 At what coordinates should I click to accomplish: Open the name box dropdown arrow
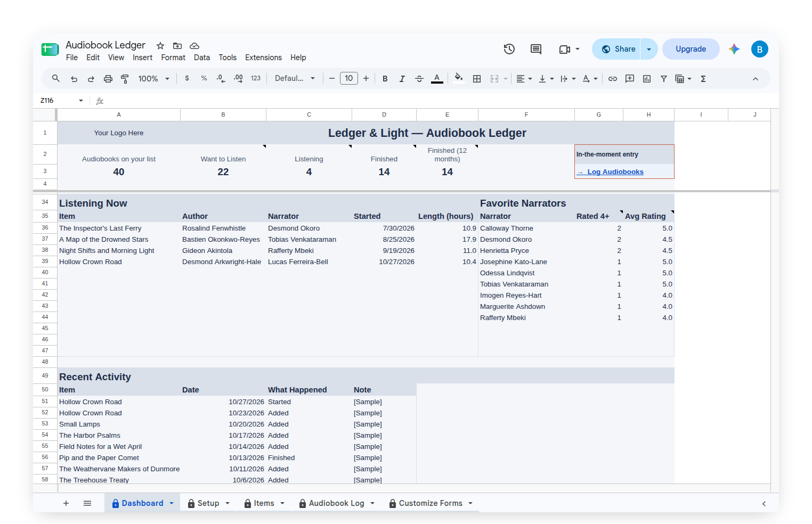coord(81,101)
